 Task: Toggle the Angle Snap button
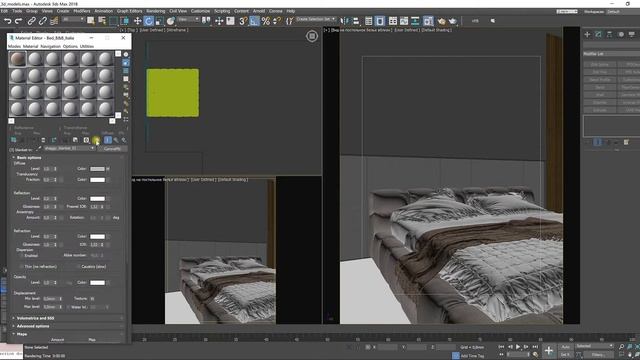pyautogui.click(x=254, y=21)
